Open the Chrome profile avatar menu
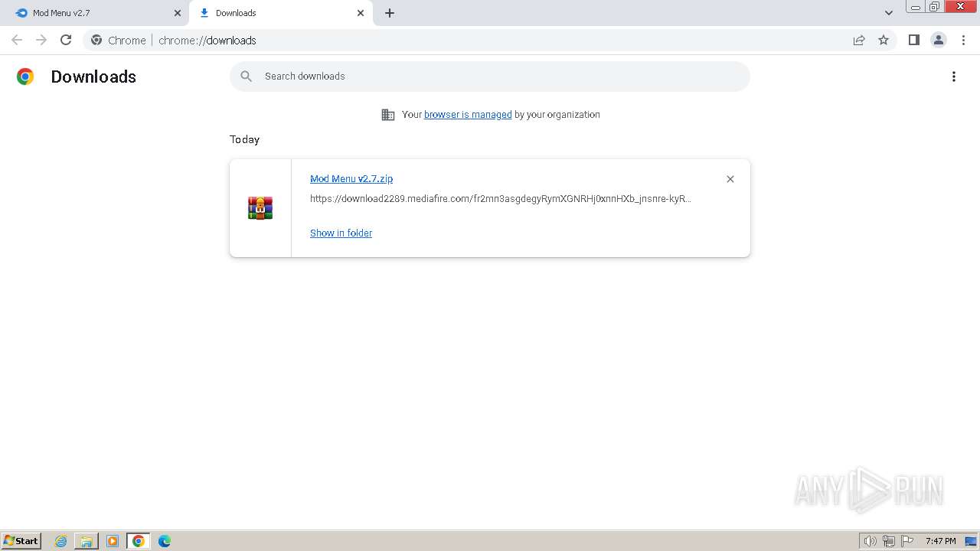Viewport: 980px width, 551px height. click(x=939, y=40)
